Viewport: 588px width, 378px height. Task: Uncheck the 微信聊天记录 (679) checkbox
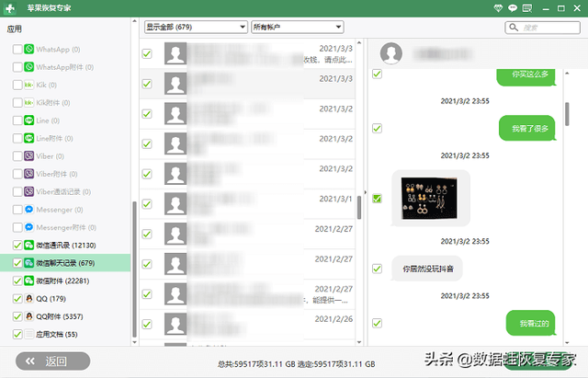pos(17,263)
